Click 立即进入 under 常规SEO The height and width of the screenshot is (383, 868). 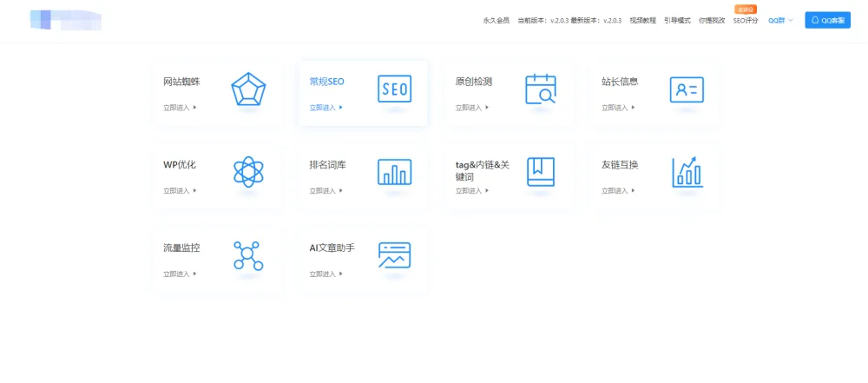point(325,108)
